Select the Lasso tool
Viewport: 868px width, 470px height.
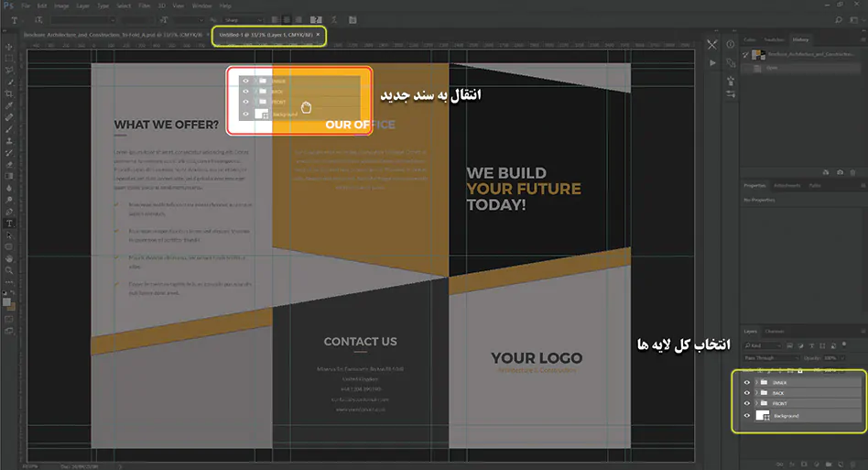coord(9,71)
